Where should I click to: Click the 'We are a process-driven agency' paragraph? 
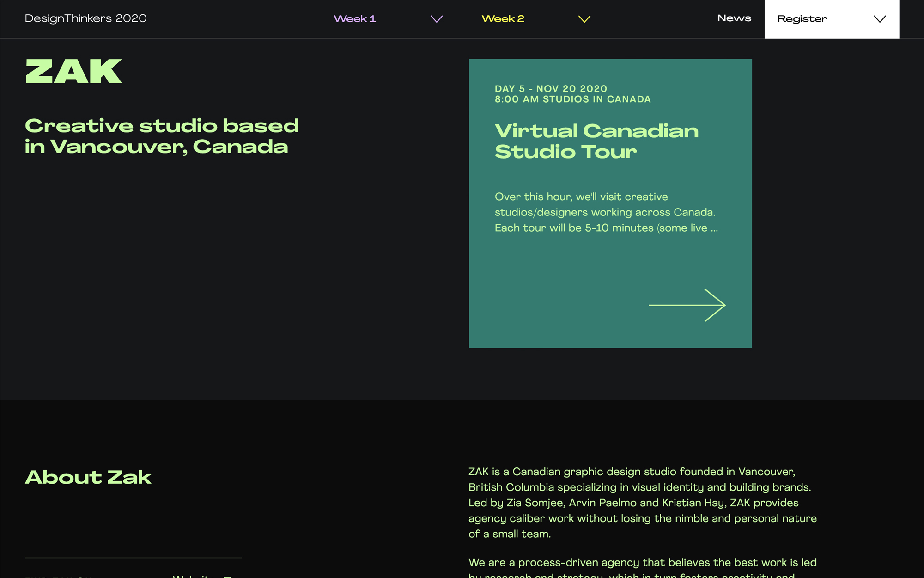tap(643, 568)
